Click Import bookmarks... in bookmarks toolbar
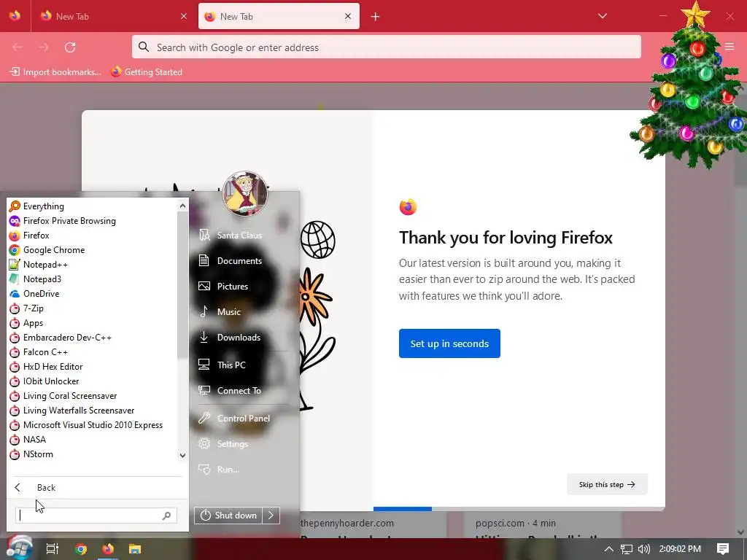747x560 pixels. click(x=55, y=72)
